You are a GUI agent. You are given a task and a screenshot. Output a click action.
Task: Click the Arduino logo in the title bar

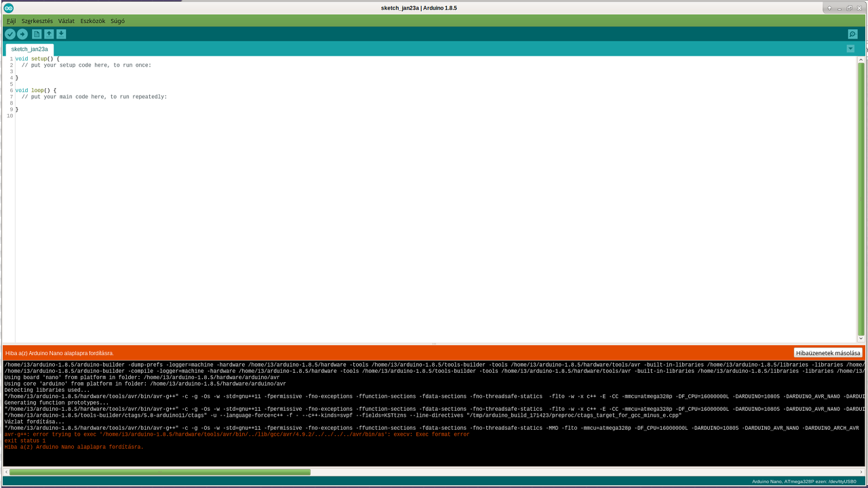coord(9,8)
